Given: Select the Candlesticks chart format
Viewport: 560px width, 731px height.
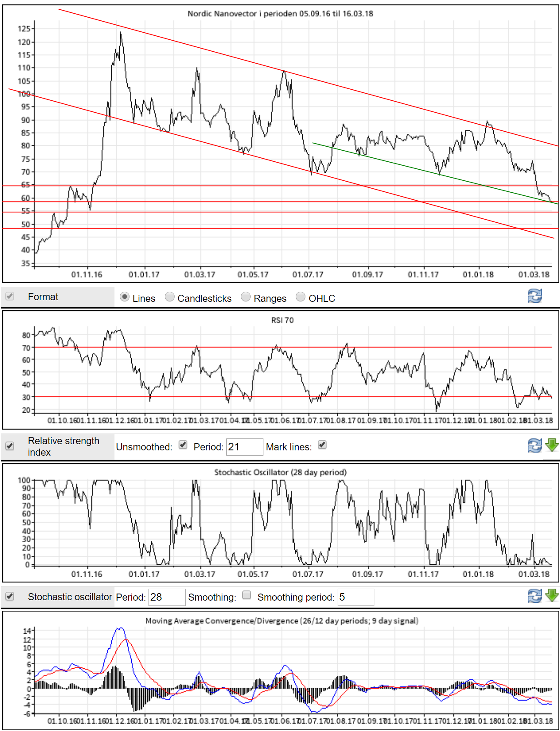Looking at the screenshot, I should 170,297.
